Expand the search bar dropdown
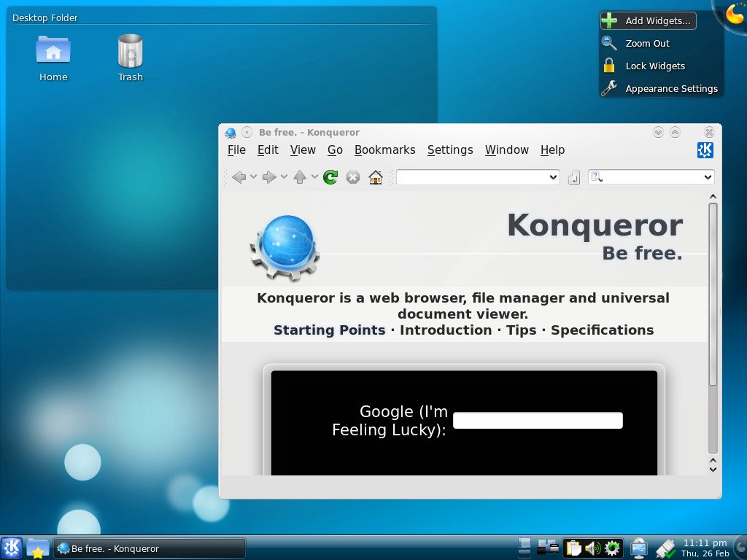 click(x=708, y=177)
